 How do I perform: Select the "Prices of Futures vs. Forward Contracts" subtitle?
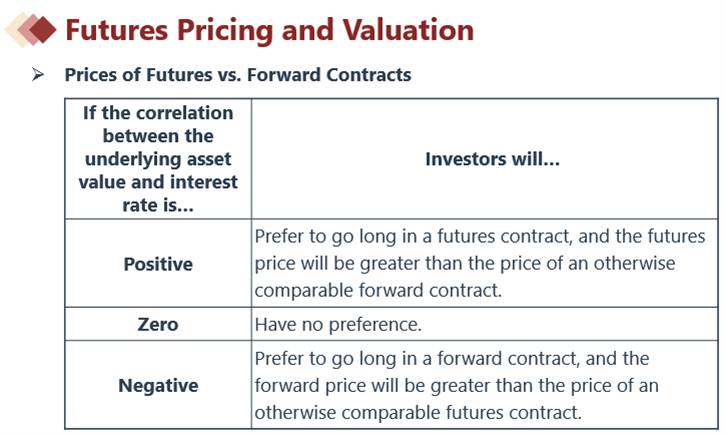coord(238,75)
